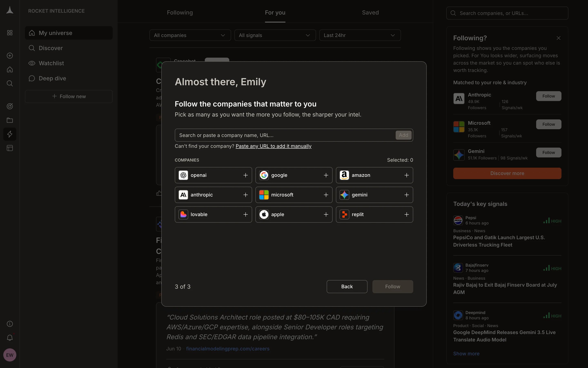Open the notifications bell icon

coord(10,338)
